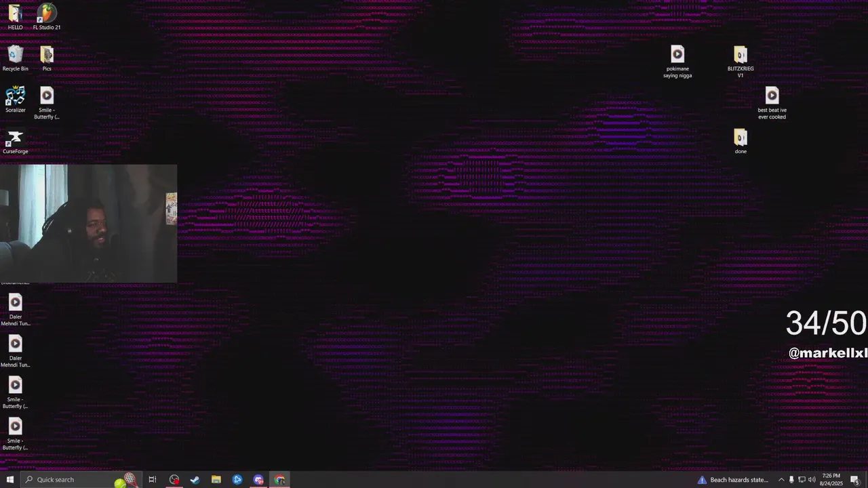Open the network tray icon
The width and height of the screenshot is (868, 488).
coord(802,479)
